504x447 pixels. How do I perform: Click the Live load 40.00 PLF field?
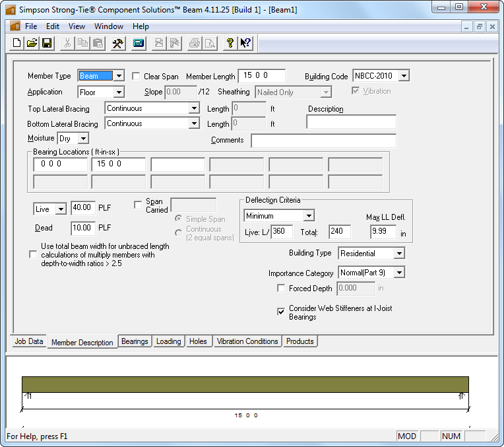pyautogui.click(x=83, y=208)
